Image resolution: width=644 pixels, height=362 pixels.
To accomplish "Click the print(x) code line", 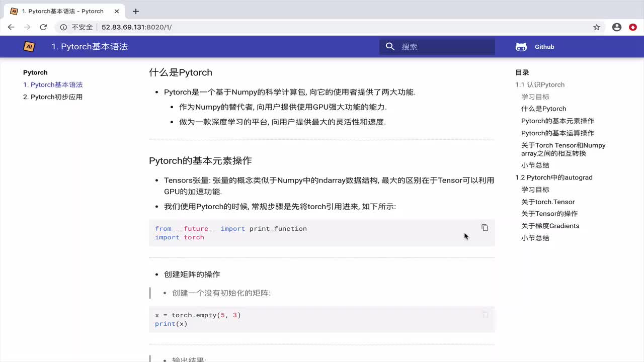I will pyautogui.click(x=171, y=324).
